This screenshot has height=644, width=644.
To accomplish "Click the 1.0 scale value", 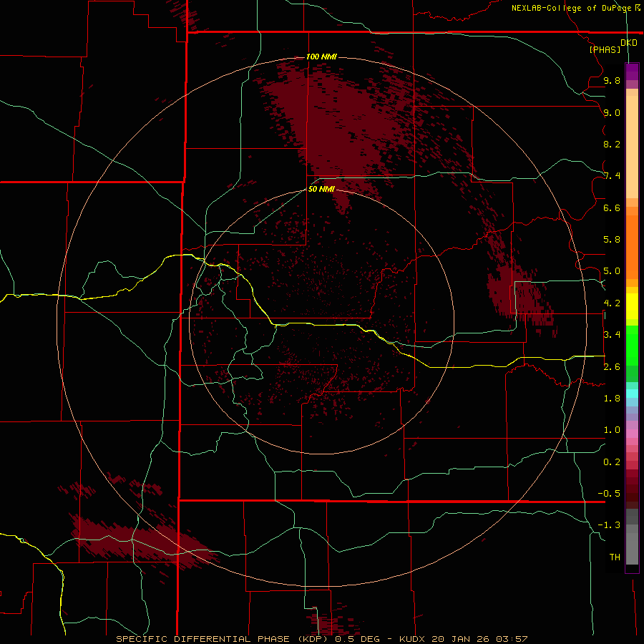I will coord(612,430).
